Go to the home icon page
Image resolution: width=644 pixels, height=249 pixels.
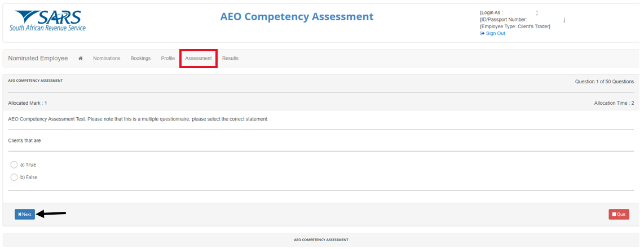pos(81,59)
